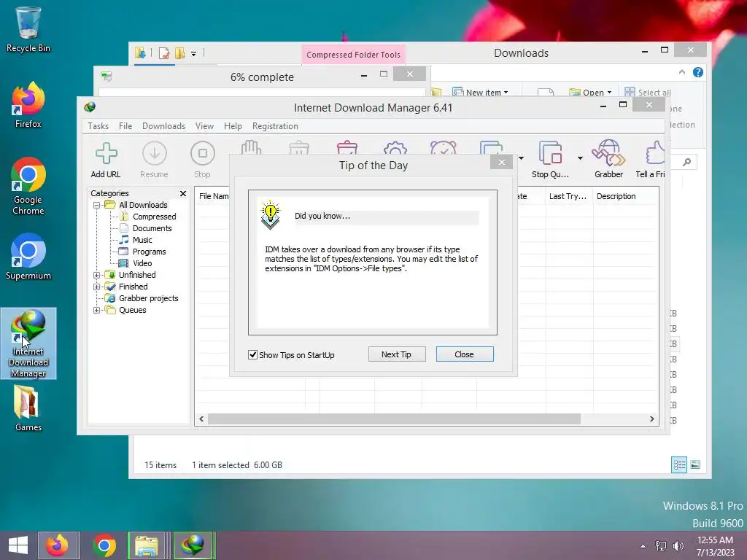
Task: Open the Downloads menu
Action: coord(163,126)
